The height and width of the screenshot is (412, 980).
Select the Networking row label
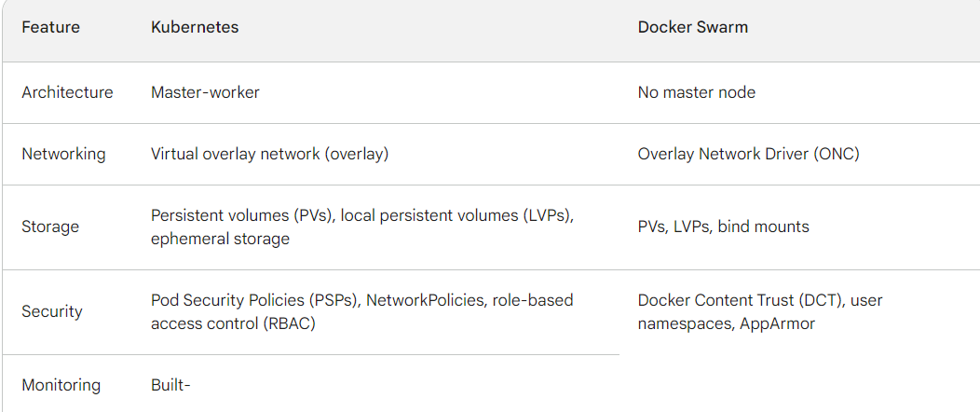63,154
